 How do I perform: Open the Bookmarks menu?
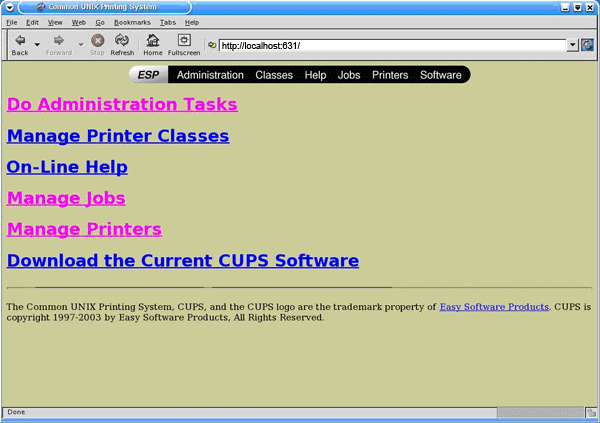pos(131,21)
